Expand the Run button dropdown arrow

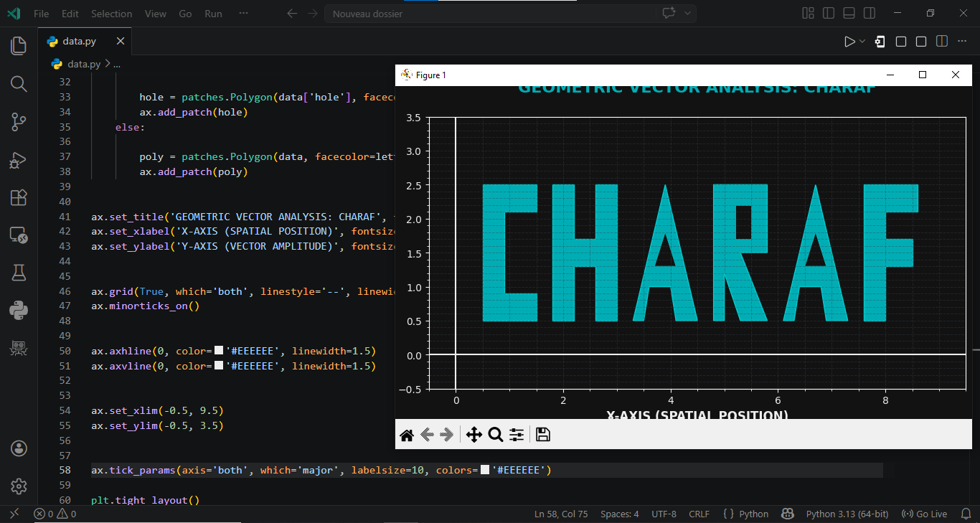click(862, 42)
